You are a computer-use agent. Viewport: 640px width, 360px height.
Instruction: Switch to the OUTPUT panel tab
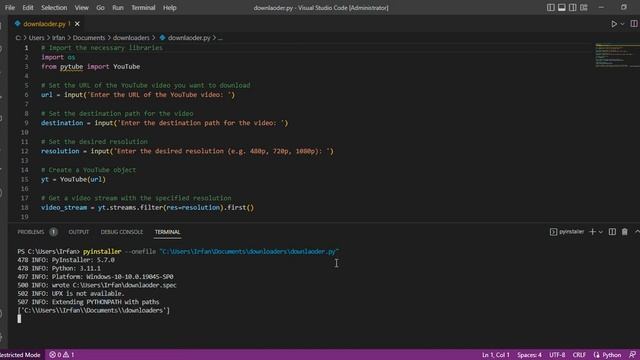click(79, 232)
